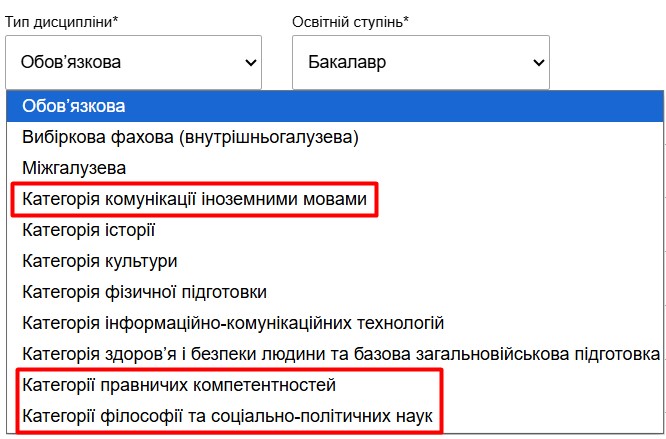Choose Вибіркова фахова (внутрішньогалузева) option
The height and width of the screenshot is (439, 666).
(189, 136)
